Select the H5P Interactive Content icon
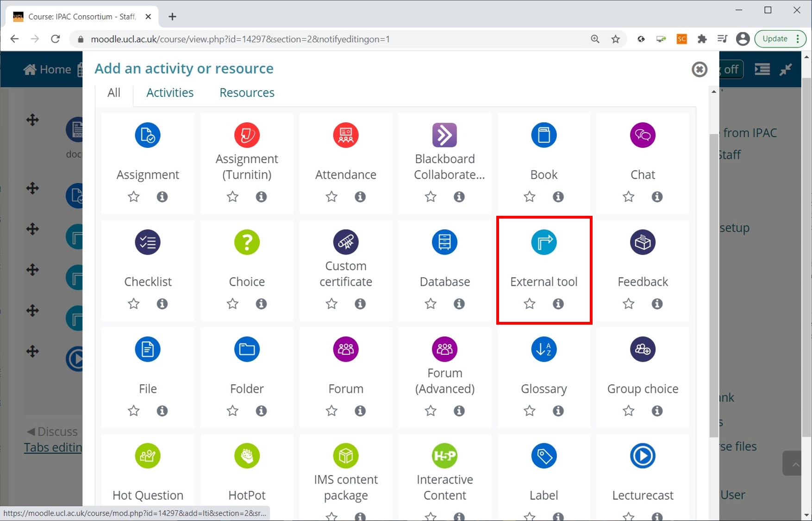The width and height of the screenshot is (812, 521). (444, 456)
